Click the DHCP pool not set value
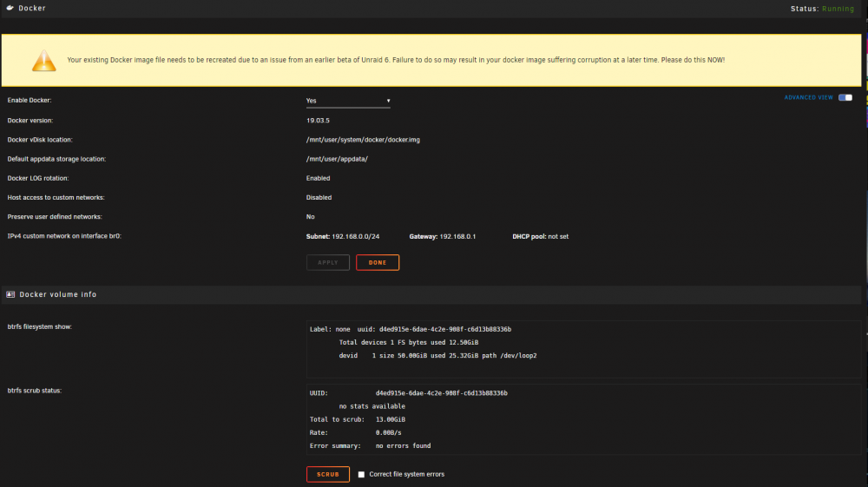 point(540,236)
